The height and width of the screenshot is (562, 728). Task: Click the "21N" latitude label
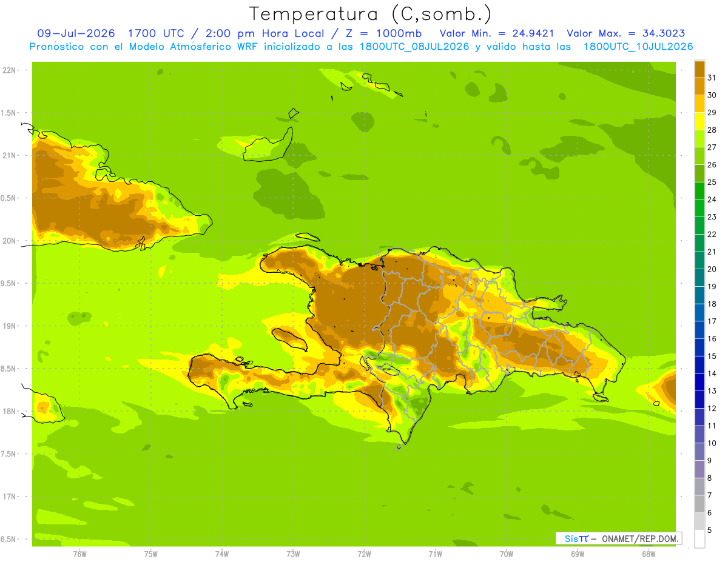9,155
